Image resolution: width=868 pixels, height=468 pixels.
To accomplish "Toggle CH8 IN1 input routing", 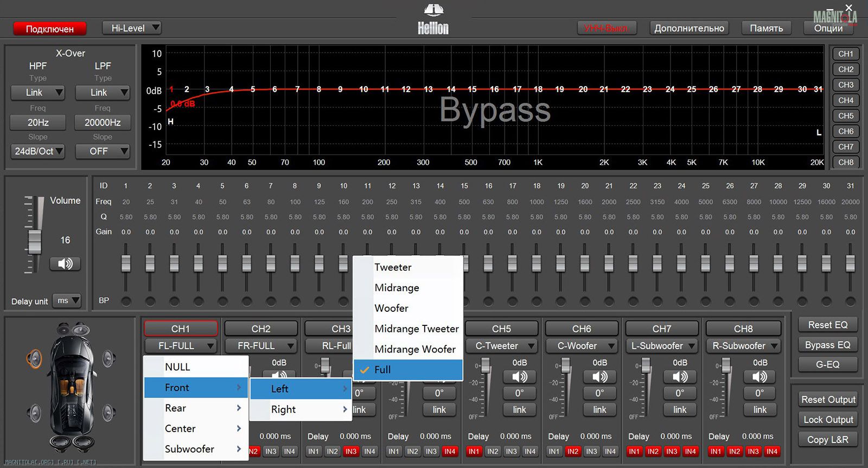I will 716,451.
